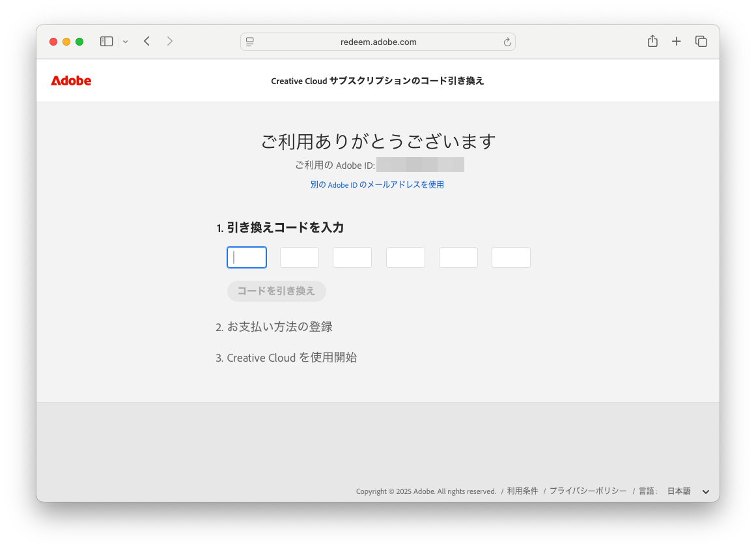This screenshot has width=756, height=550.
Task: Click the redeem.adobe.com address bar
Action: [378, 42]
